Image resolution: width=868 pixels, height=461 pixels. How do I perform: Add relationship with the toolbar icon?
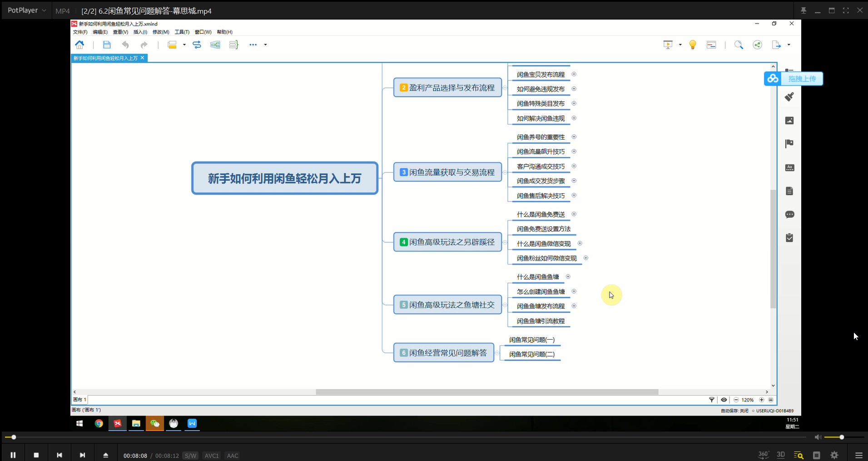pyautogui.click(x=197, y=45)
